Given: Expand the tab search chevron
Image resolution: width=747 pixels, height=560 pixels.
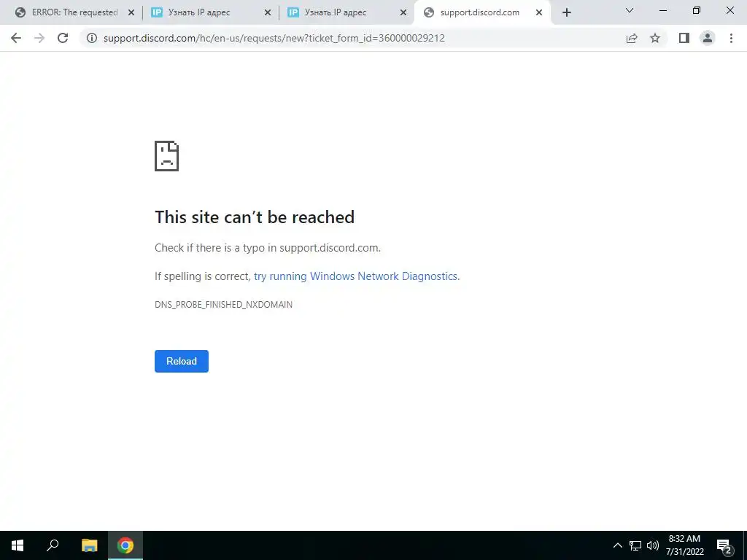Looking at the screenshot, I should (x=630, y=10).
